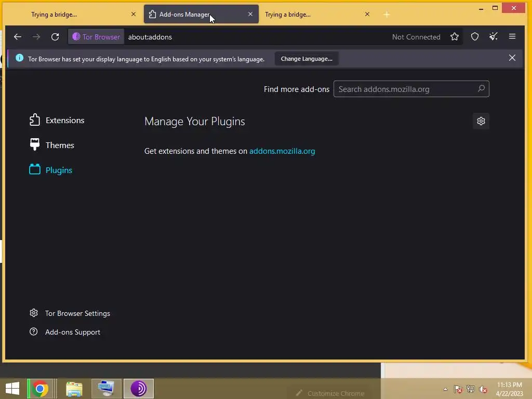This screenshot has height=399, width=532.
Task: Click the magnifier search icon
Action: click(x=481, y=88)
